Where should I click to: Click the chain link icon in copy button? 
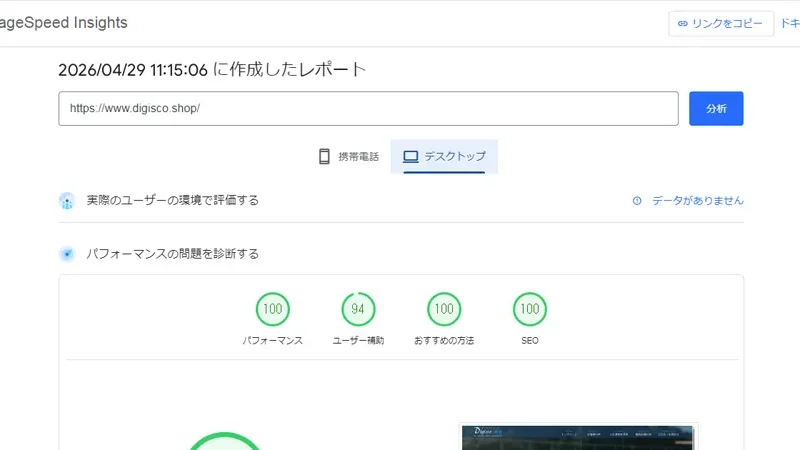click(683, 23)
